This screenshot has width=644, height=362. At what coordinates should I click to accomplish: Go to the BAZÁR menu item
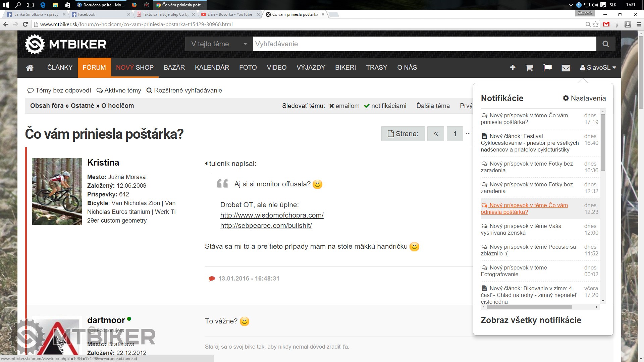click(x=174, y=68)
